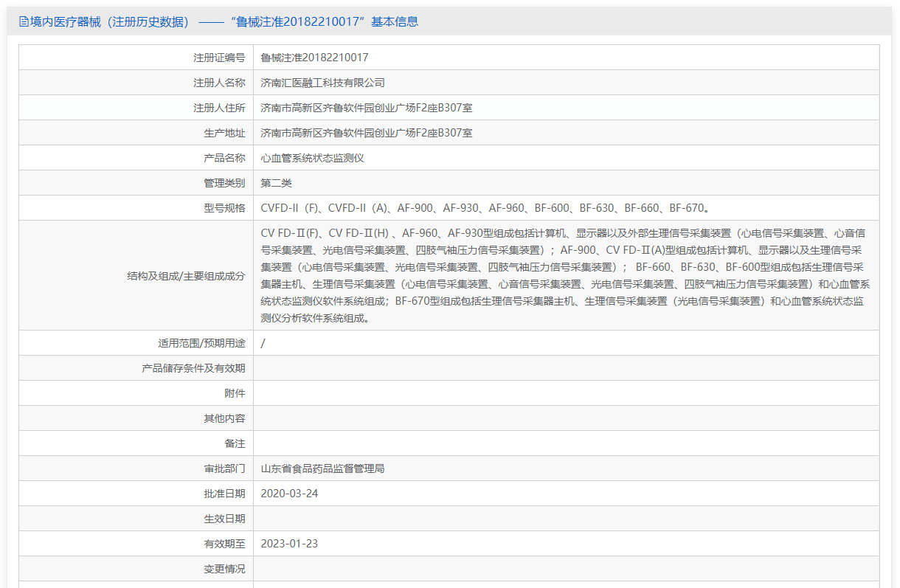
Task: Click the 结构及组成/主要组成成分 label
Action: pyautogui.click(x=186, y=276)
